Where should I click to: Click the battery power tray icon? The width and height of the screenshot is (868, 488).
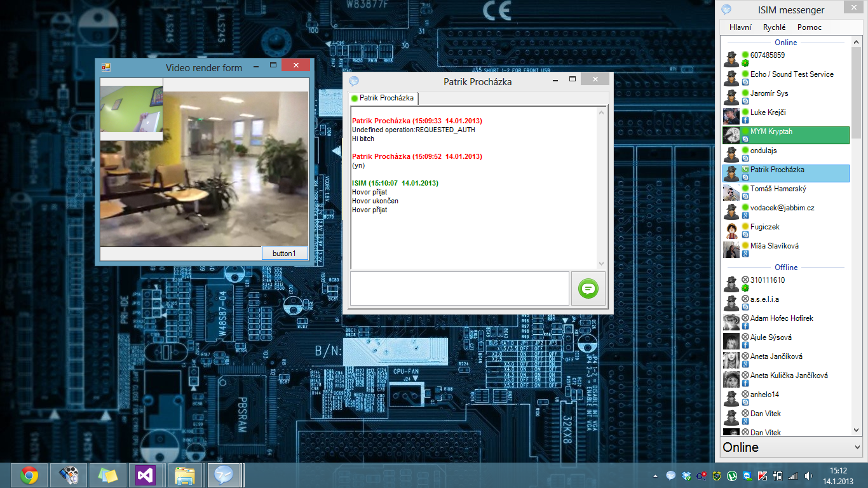click(778, 475)
